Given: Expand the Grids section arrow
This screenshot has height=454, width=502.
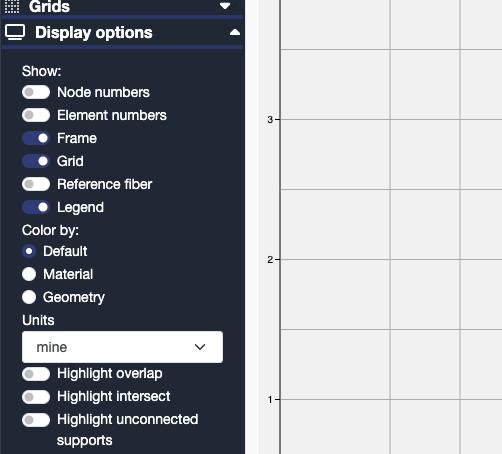Looking at the screenshot, I should tap(225, 6).
